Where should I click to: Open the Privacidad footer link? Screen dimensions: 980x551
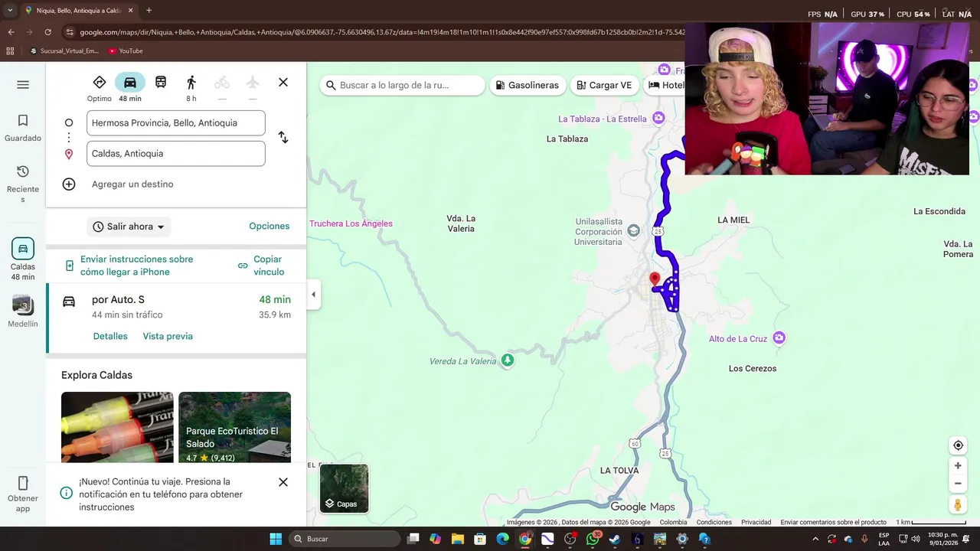[756, 523]
